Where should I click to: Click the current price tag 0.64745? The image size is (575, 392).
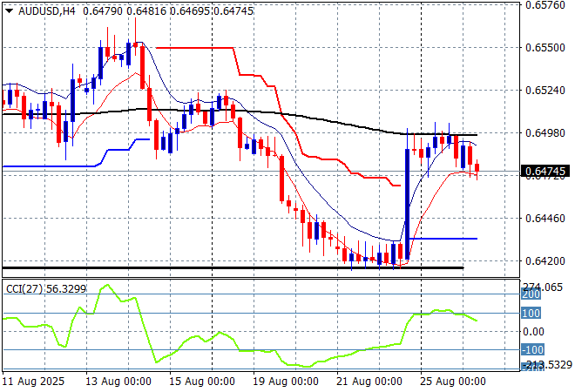545,172
